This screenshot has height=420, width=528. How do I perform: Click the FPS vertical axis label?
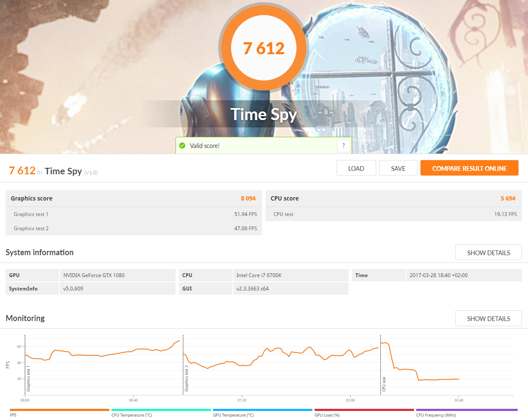8,365
